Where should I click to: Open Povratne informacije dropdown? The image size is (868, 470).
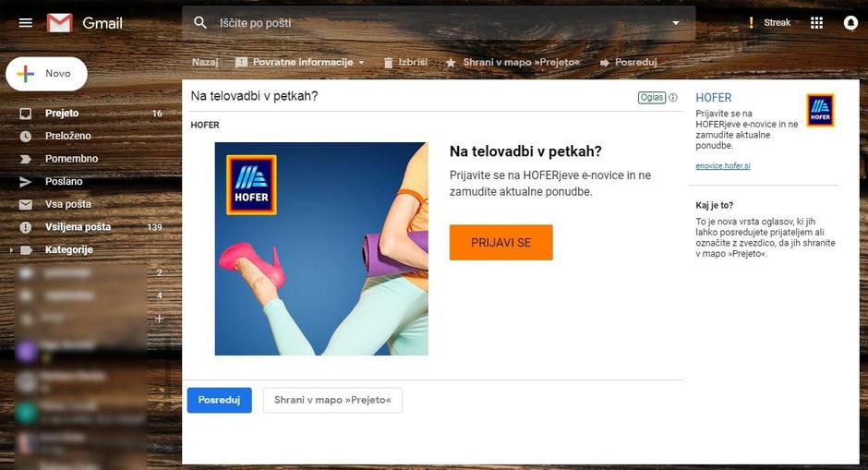(303, 62)
